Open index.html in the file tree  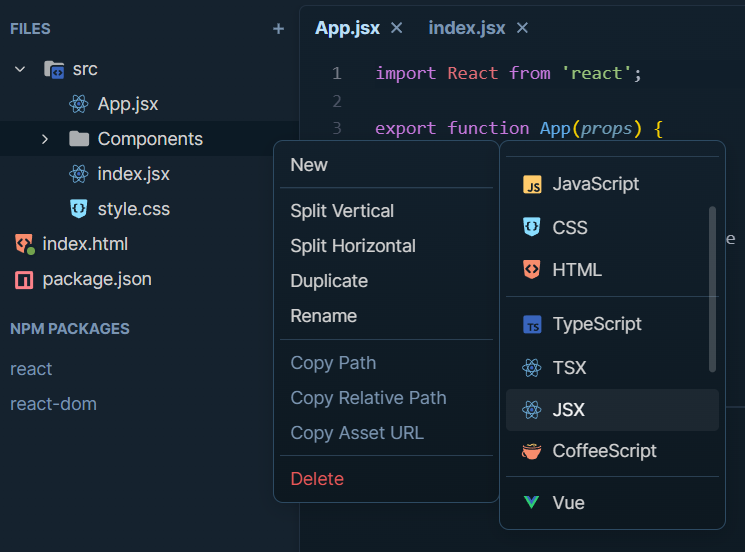[85, 244]
